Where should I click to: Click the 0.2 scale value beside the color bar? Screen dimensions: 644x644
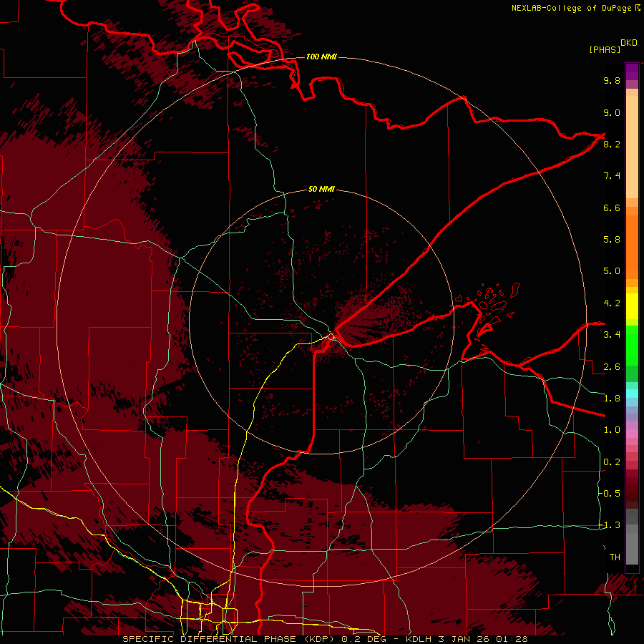tap(612, 462)
